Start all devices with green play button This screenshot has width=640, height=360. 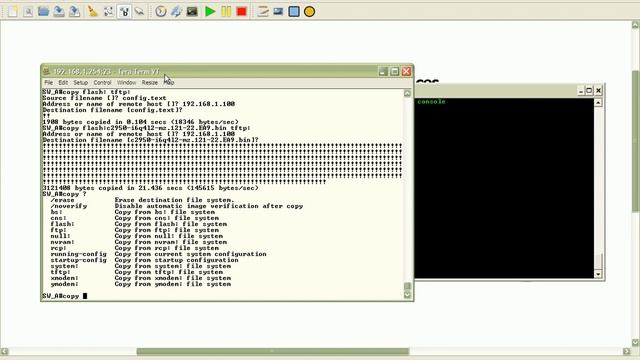(210, 11)
